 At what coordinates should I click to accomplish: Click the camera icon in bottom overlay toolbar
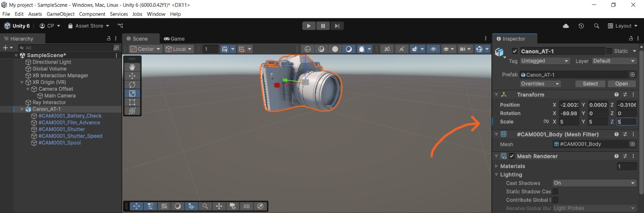(x=233, y=206)
